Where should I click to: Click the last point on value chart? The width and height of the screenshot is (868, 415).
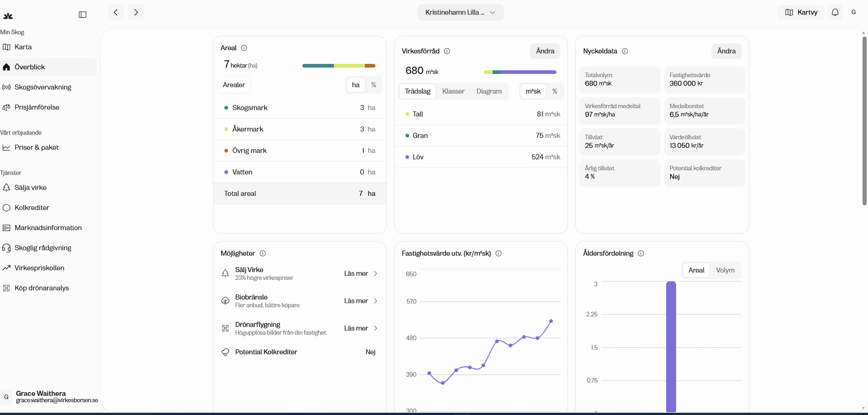551,321
